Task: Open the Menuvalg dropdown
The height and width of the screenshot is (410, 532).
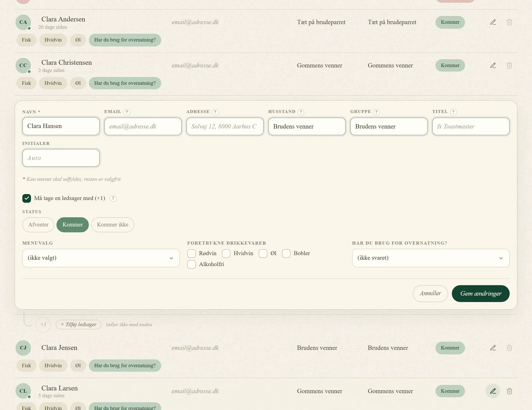Action: pos(101,258)
